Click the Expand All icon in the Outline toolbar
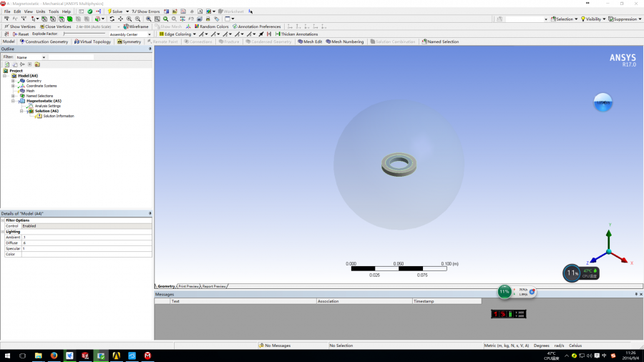 click(x=29, y=64)
